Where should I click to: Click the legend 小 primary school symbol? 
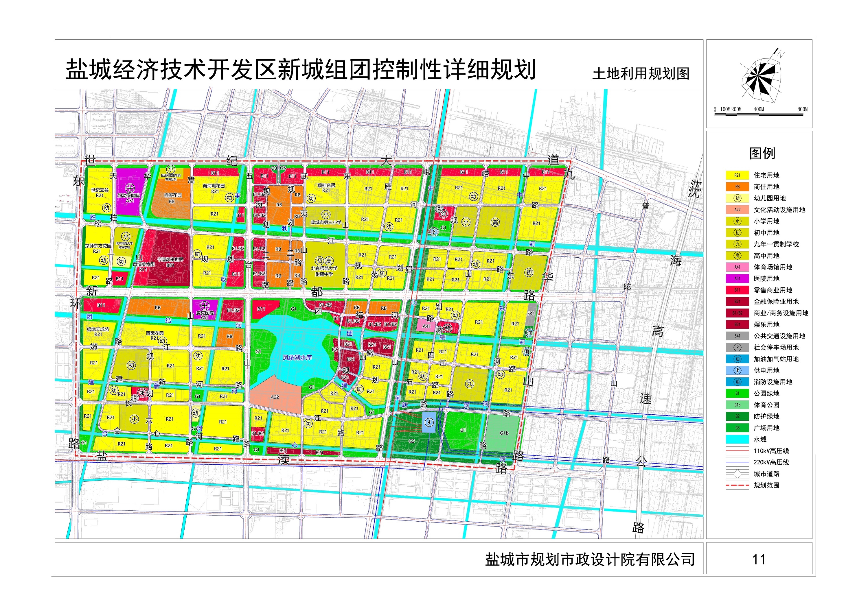coord(737,221)
